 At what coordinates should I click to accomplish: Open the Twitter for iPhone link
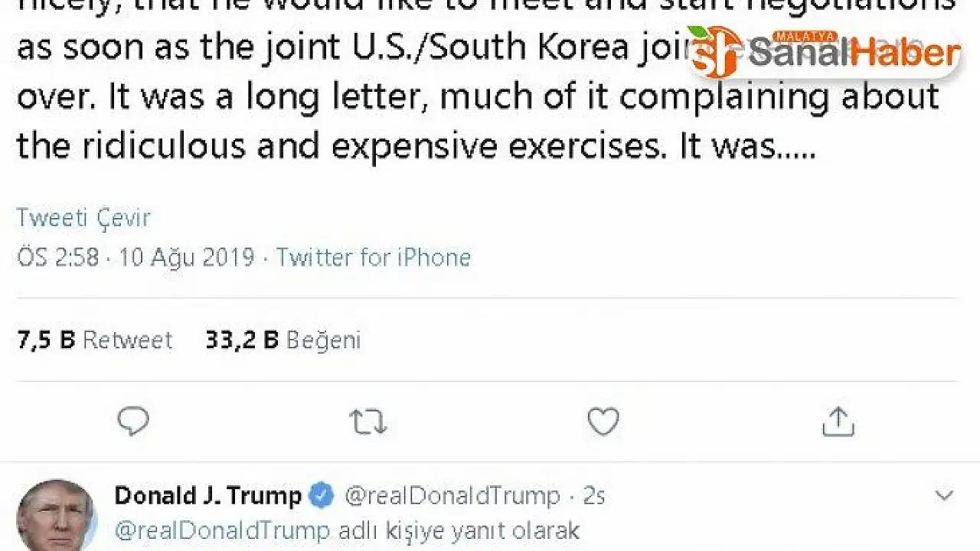tap(374, 256)
